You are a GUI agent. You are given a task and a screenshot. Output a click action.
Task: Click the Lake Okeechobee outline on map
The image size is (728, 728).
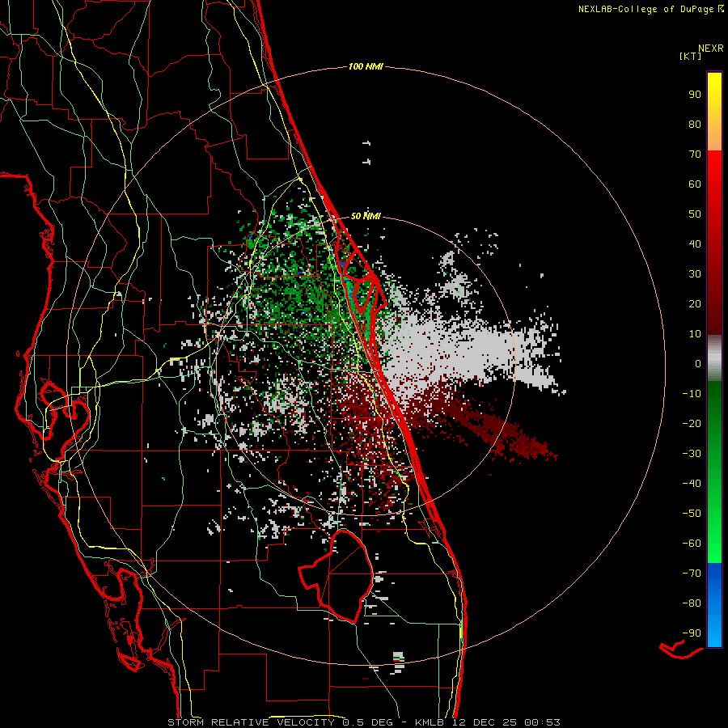pyautogui.click(x=336, y=576)
